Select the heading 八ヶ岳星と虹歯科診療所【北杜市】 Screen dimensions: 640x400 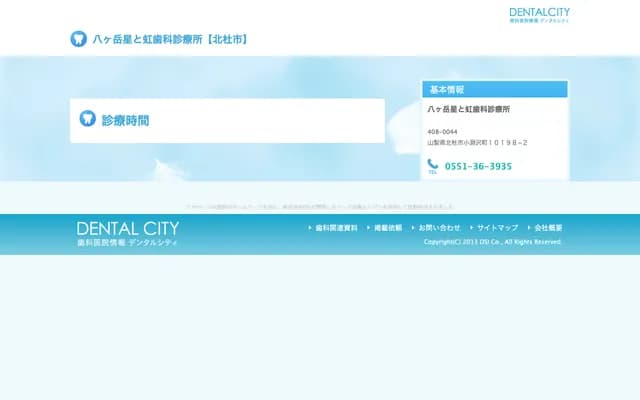point(170,39)
